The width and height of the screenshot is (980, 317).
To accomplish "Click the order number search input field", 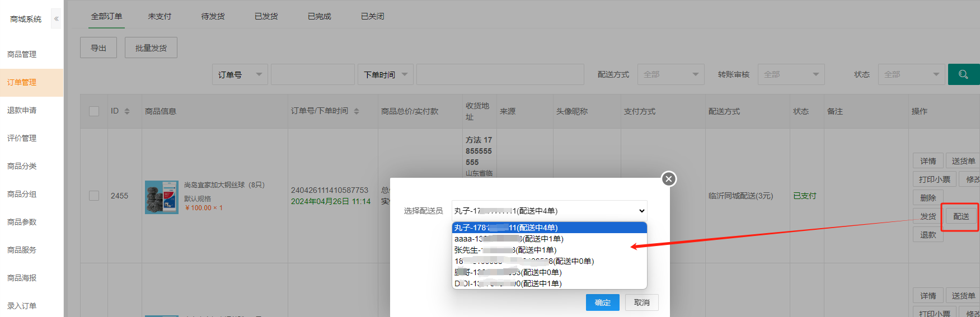I will click(x=312, y=74).
